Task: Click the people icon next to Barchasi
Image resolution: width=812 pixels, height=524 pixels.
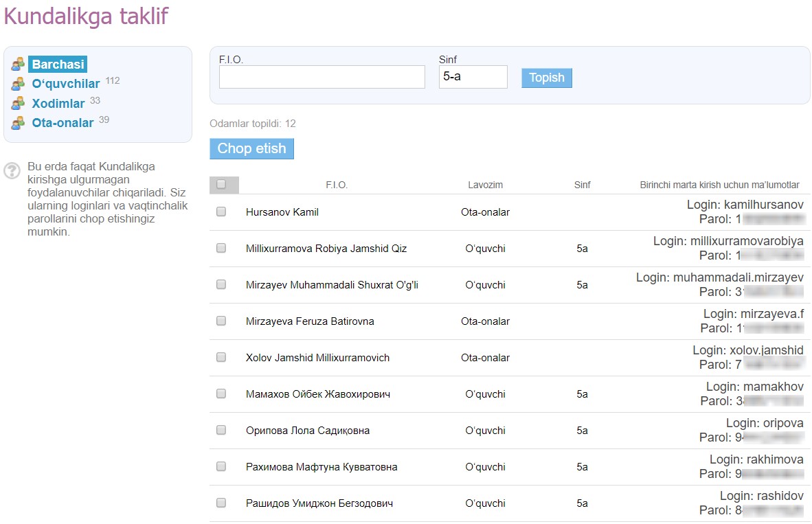Action: [18, 64]
